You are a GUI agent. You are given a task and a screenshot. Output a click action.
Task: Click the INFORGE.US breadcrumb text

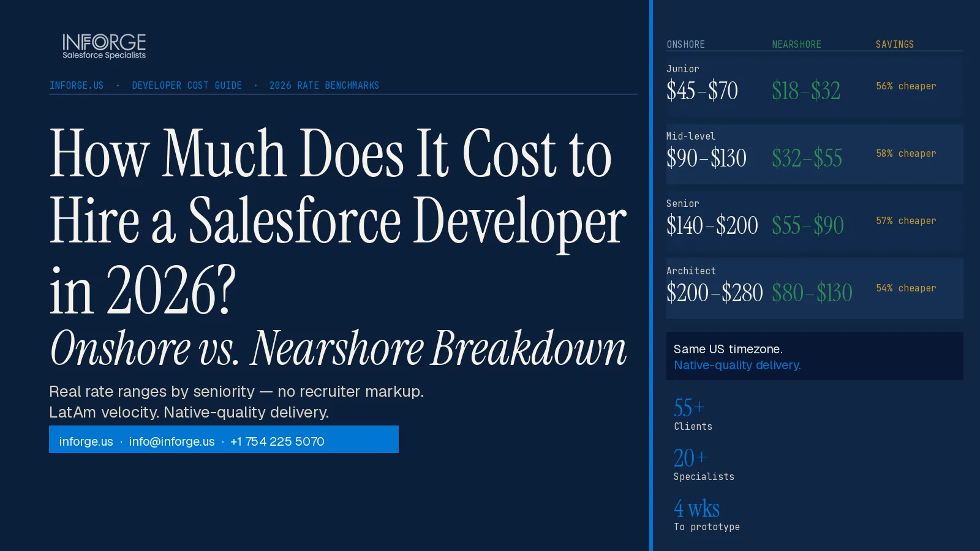pos(77,86)
